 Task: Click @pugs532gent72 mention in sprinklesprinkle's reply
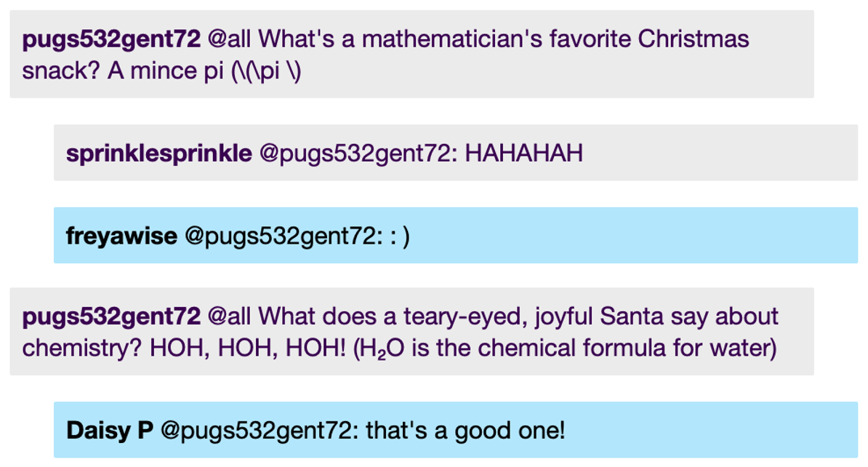coord(356,153)
